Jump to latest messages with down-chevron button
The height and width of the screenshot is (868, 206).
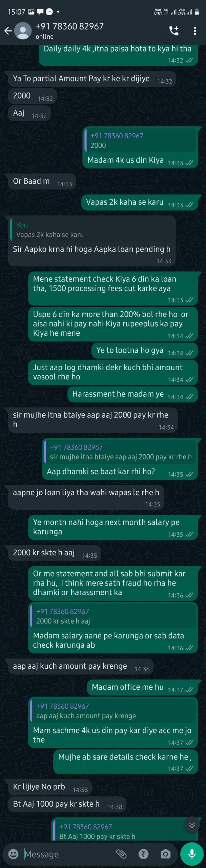coord(192,825)
